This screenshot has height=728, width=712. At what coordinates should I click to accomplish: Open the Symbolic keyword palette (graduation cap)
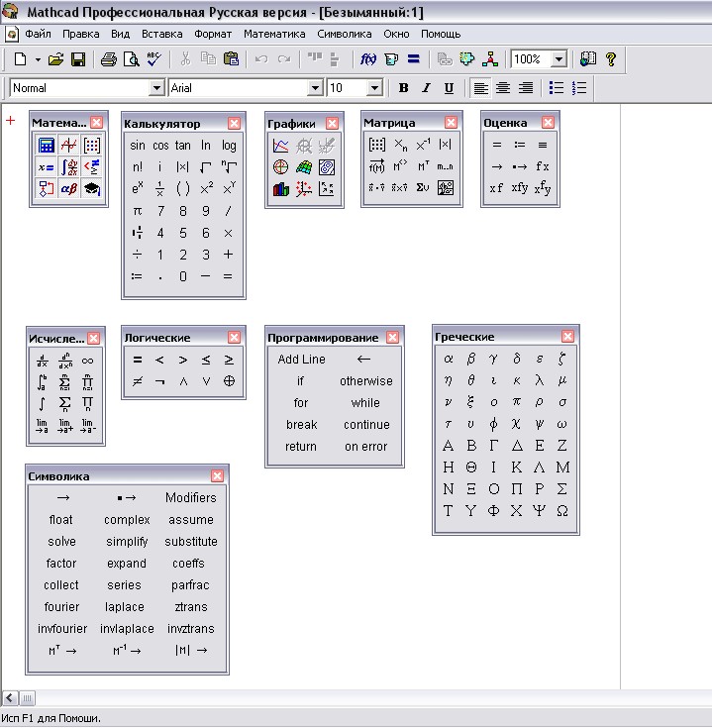[91, 189]
